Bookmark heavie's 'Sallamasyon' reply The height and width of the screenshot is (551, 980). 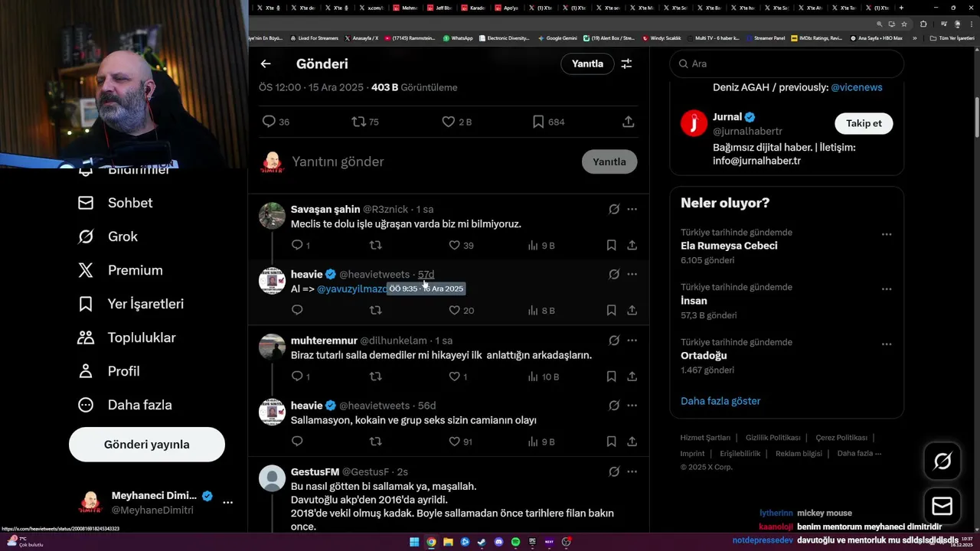(x=611, y=442)
